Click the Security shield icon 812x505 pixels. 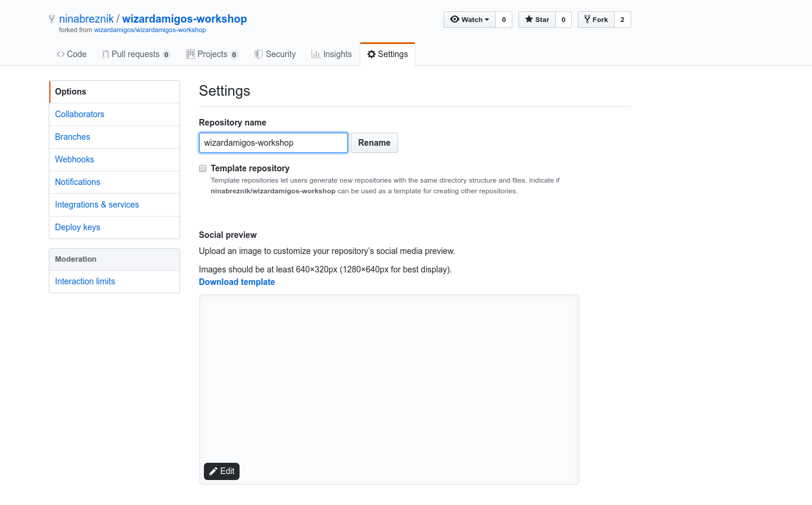259,54
